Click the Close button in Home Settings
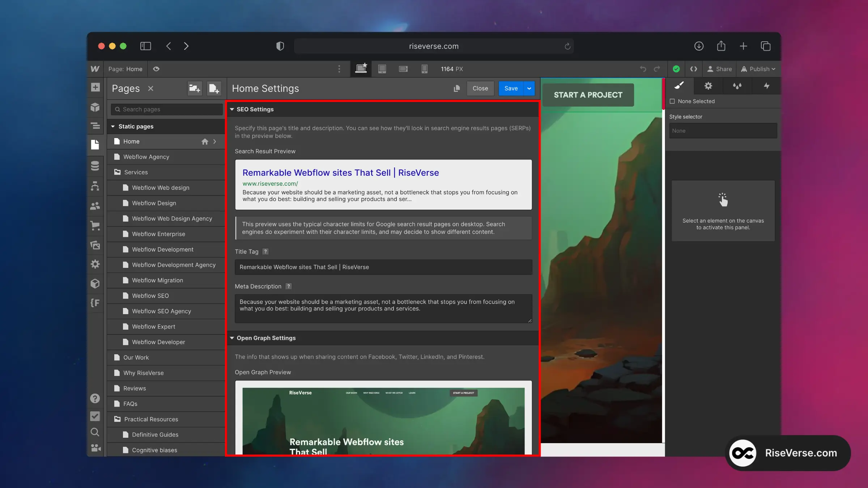 point(480,88)
